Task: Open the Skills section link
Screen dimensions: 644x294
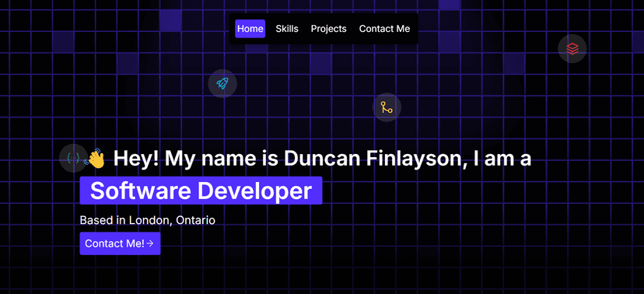Action: [287, 29]
